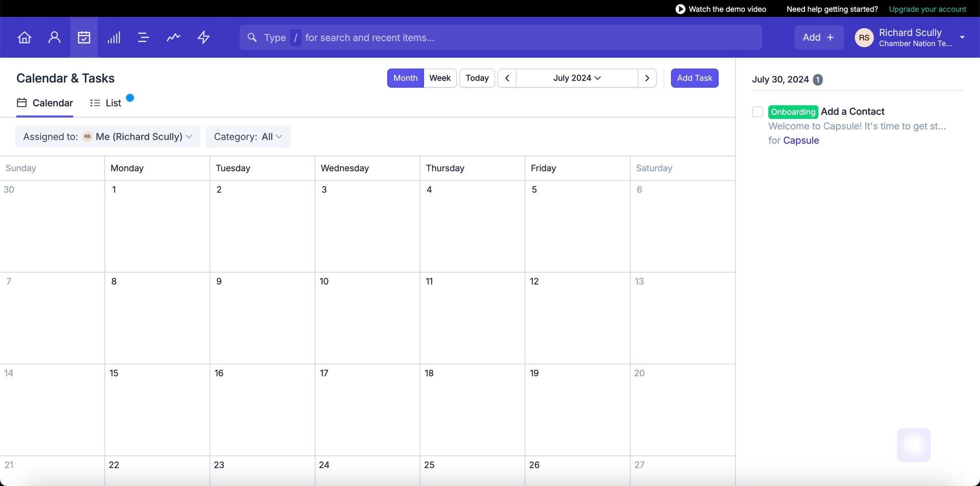This screenshot has width=980, height=486.
Task: Select Wednesday July 24 cell
Action: tap(367, 471)
